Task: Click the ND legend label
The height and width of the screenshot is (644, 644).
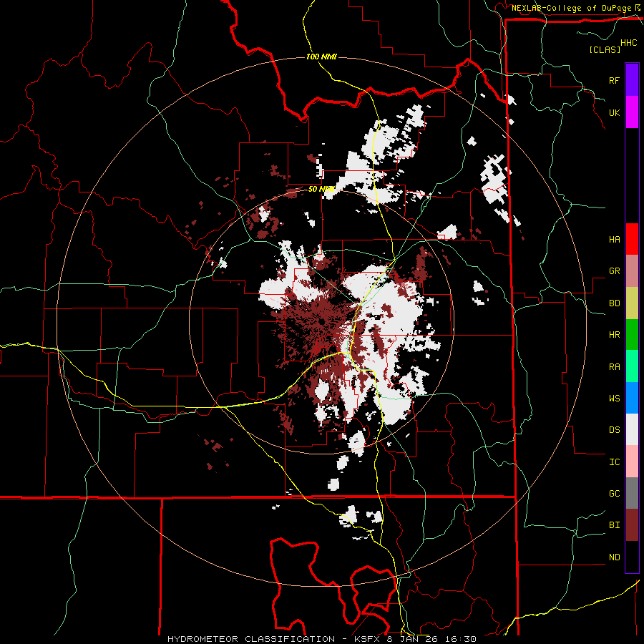Action: tap(614, 557)
